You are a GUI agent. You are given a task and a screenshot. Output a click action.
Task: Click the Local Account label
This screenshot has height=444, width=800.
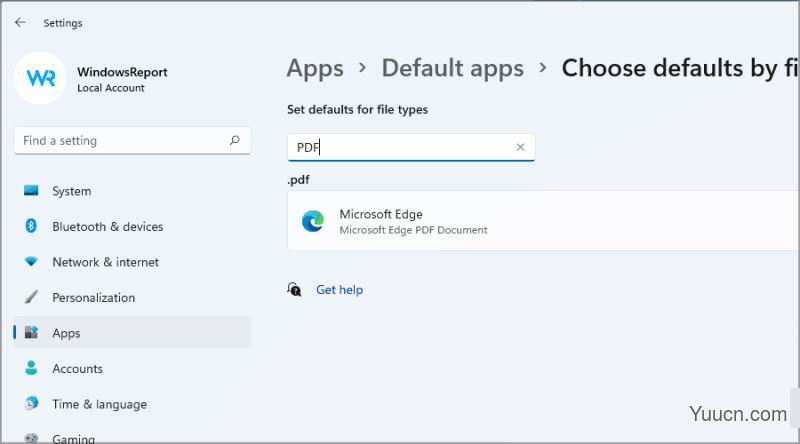point(111,88)
